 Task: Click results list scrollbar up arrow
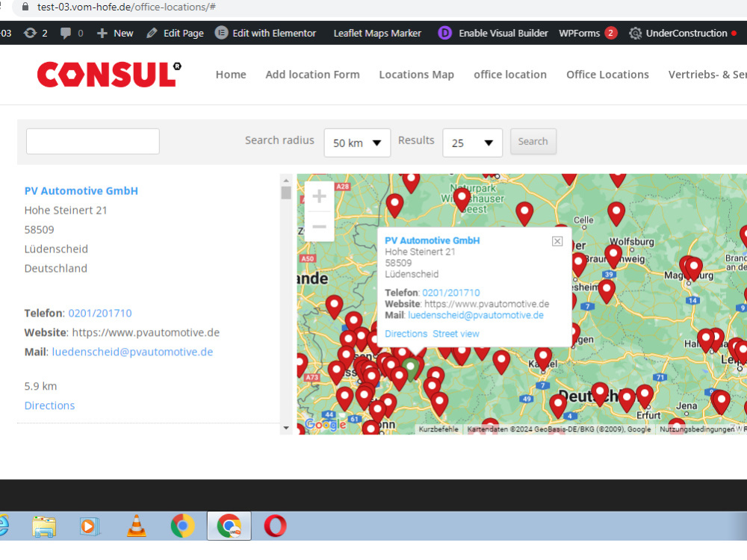click(286, 181)
